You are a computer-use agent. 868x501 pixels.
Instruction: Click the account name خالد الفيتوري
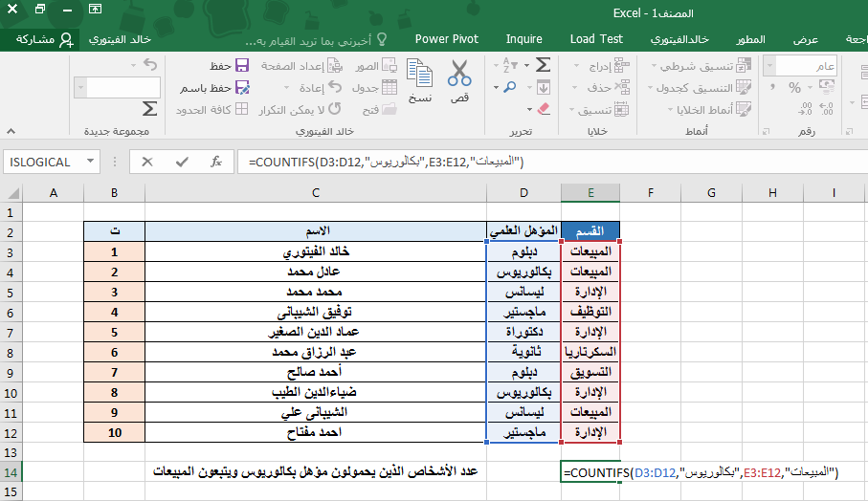click(x=121, y=39)
